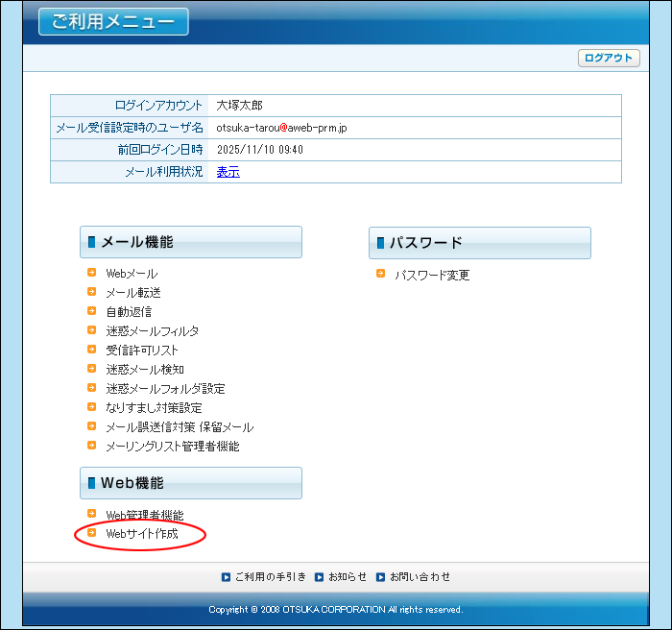Open 自動返信 settings
672x630 pixels.
coord(129,312)
